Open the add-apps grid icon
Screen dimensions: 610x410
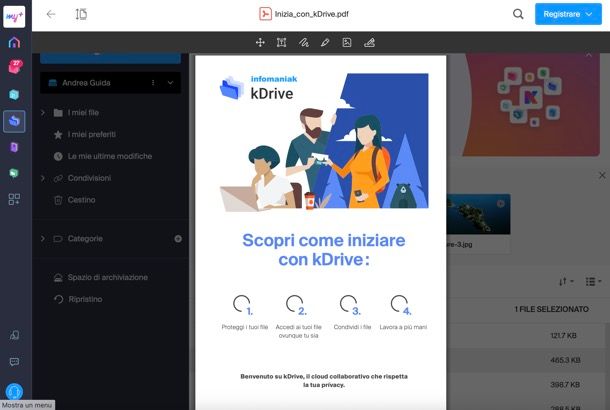tap(14, 199)
